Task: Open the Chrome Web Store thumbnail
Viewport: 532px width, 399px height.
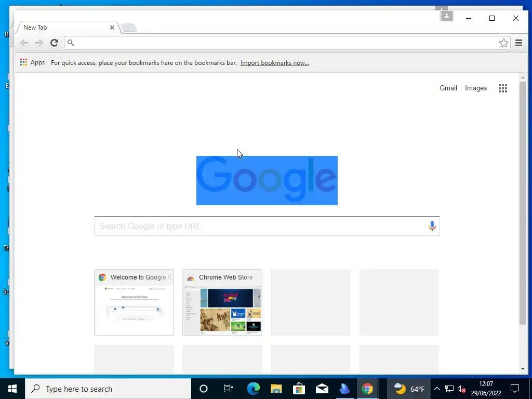Action: click(x=222, y=302)
